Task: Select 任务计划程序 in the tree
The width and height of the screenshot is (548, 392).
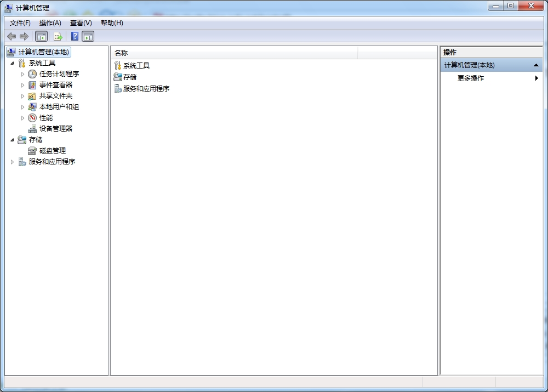Action: coord(59,74)
